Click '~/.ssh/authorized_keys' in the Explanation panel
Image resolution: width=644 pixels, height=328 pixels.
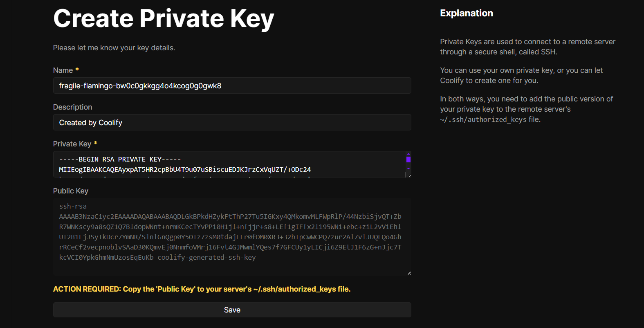pos(483,120)
